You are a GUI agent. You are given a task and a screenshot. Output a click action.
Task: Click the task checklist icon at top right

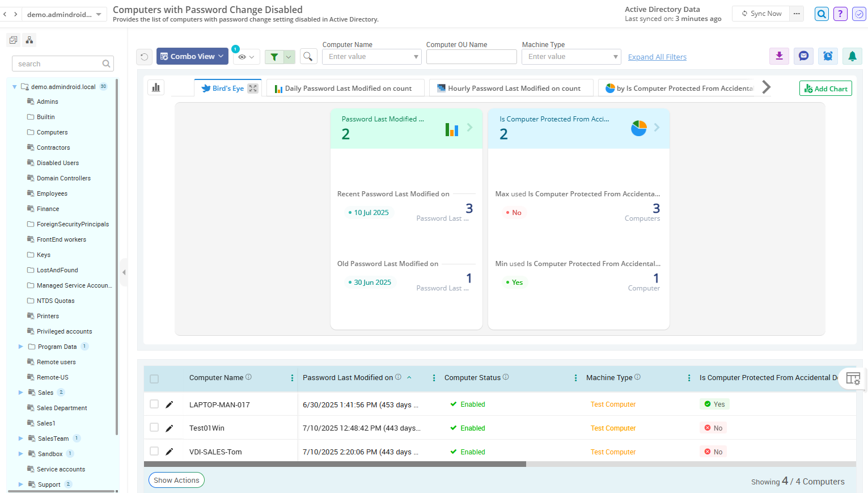[859, 14]
